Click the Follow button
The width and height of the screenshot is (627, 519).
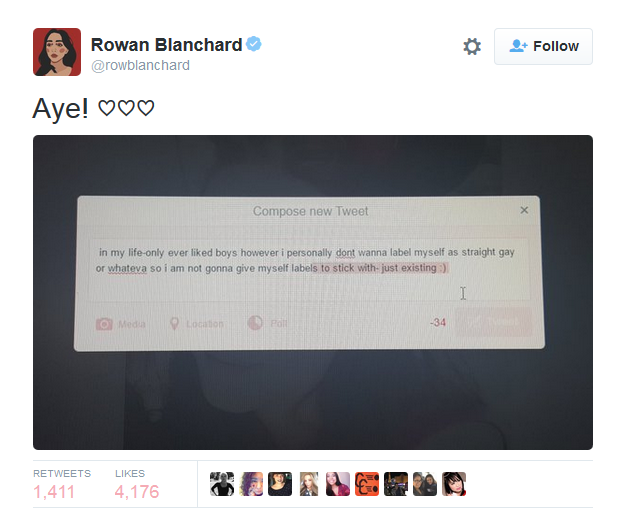point(543,46)
